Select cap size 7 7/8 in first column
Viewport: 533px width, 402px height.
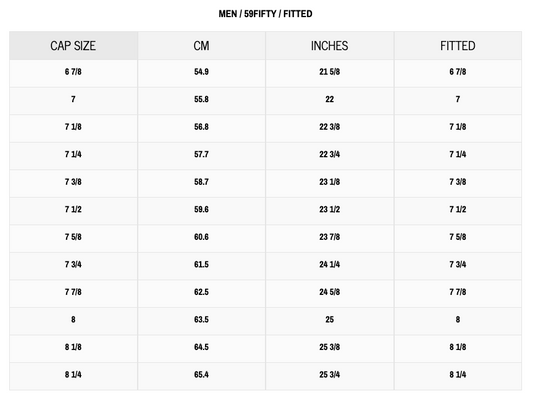click(73, 292)
